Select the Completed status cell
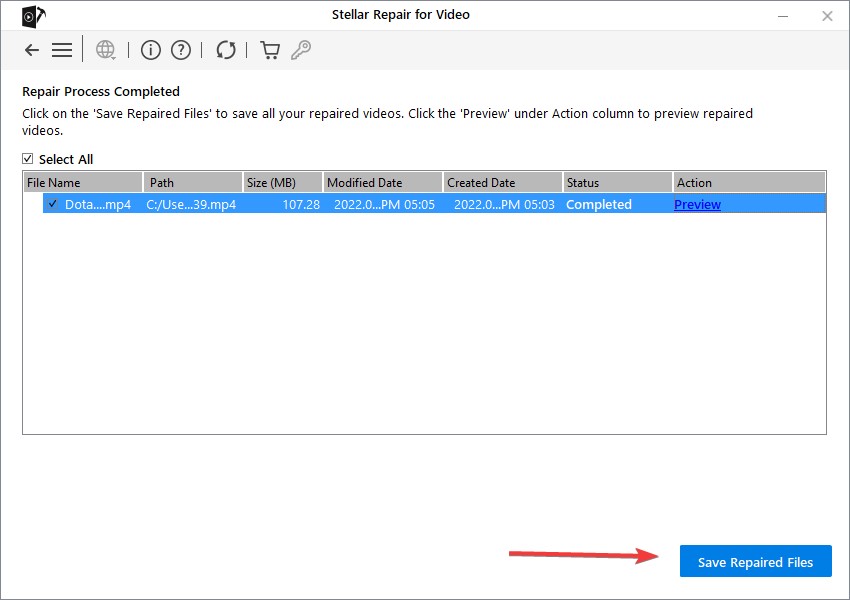850x600 pixels. (x=598, y=204)
